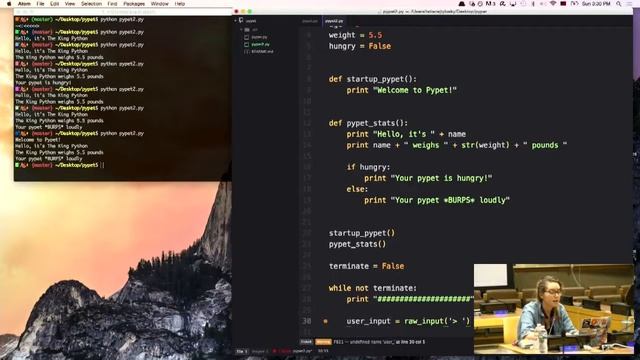The width and height of the screenshot is (640, 360).
Task: Open pypet.py in the tree view
Action: [x=260, y=37]
